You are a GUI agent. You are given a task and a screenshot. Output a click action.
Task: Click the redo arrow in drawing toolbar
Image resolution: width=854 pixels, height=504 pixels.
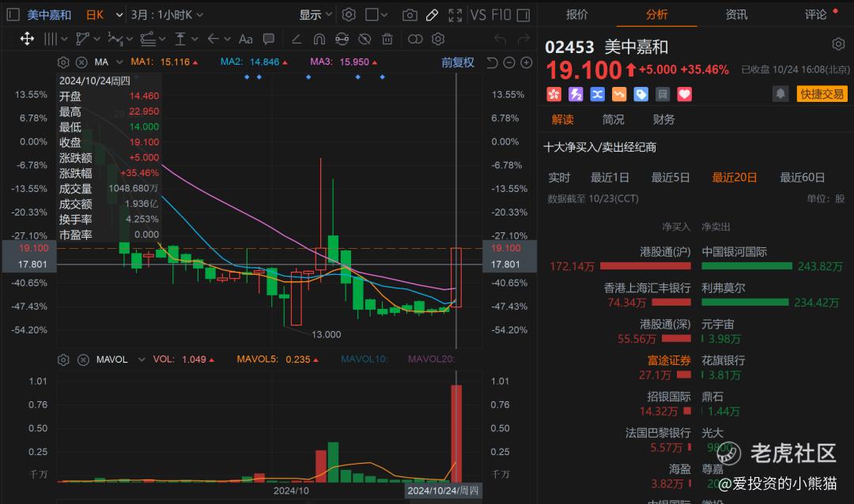click(523, 39)
